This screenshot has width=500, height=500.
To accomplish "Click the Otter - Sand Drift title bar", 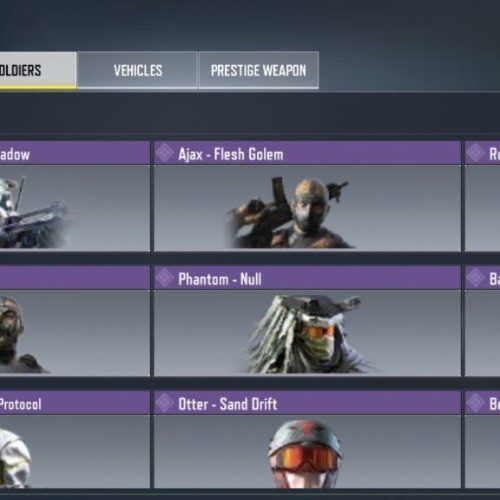I will click(307, 403).
